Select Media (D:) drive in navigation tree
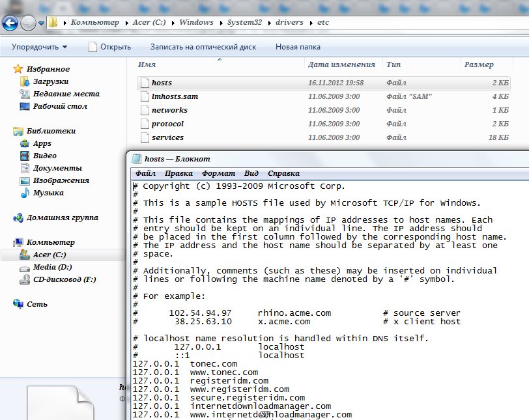This screenshot has height=420, width=529. [x=52, y=267]
